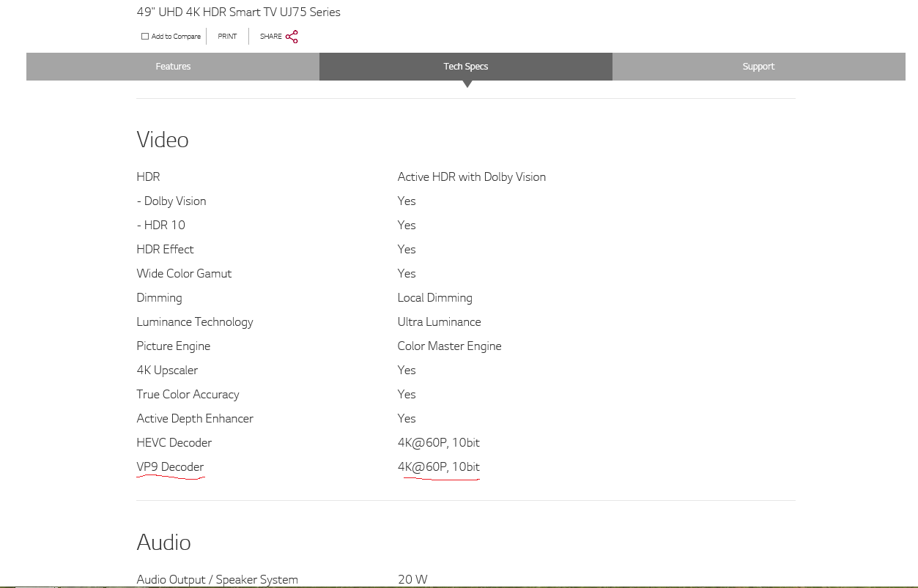Click the Audio Output / Speaker System label
This screenshot has height=588, width=918.
tap(217, 579)
